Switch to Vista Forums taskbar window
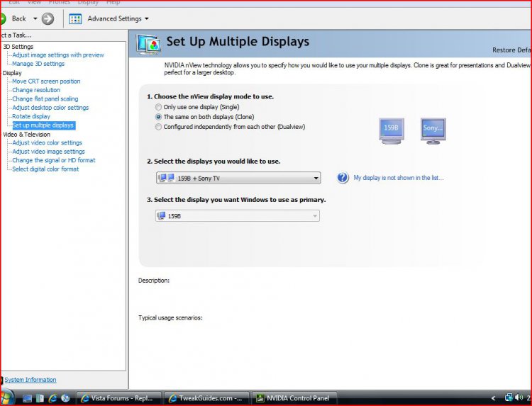 click(118, 398)
